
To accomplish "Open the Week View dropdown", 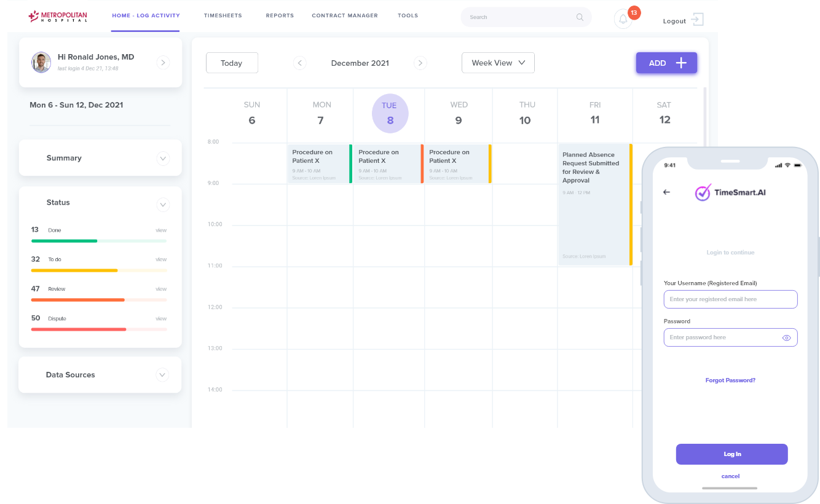I will tap(498, 63).
